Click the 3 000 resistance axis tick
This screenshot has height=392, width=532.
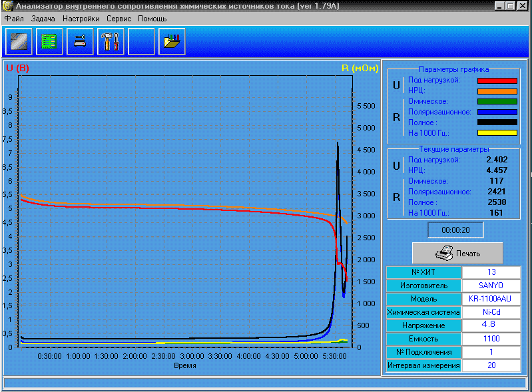pos(366,216)
